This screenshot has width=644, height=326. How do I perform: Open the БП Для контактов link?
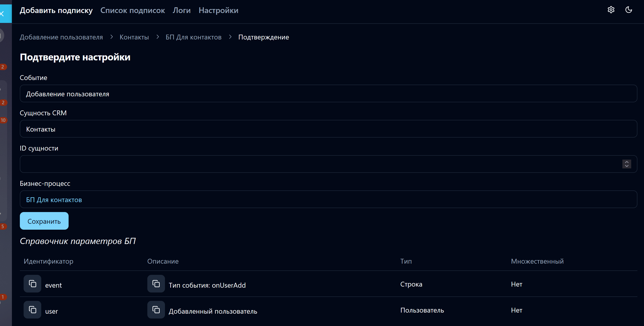point(54,200)
